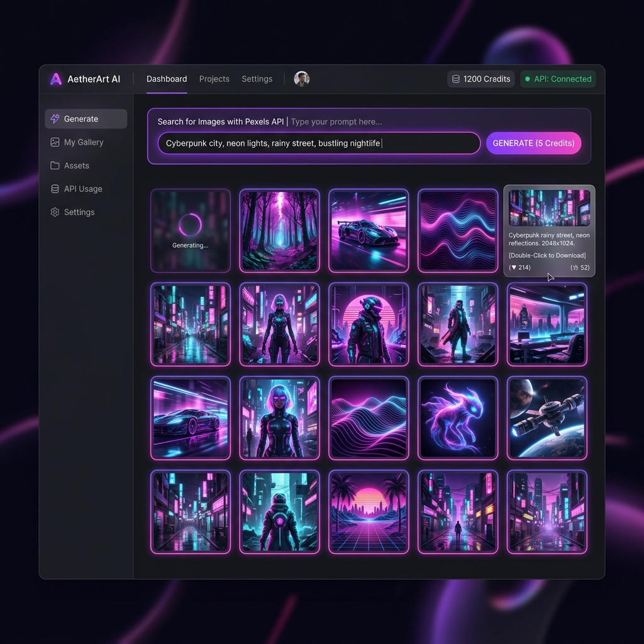
Task: Click the green API connection status dot
Action: pyautogui.click(x=528, y=79)
